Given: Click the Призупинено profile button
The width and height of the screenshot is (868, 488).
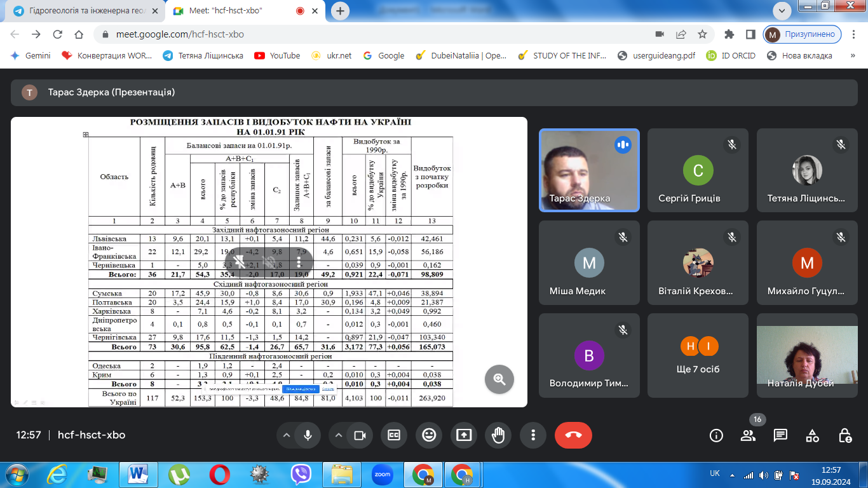Looking at the screenshot, I should click(x=803, y=34).
